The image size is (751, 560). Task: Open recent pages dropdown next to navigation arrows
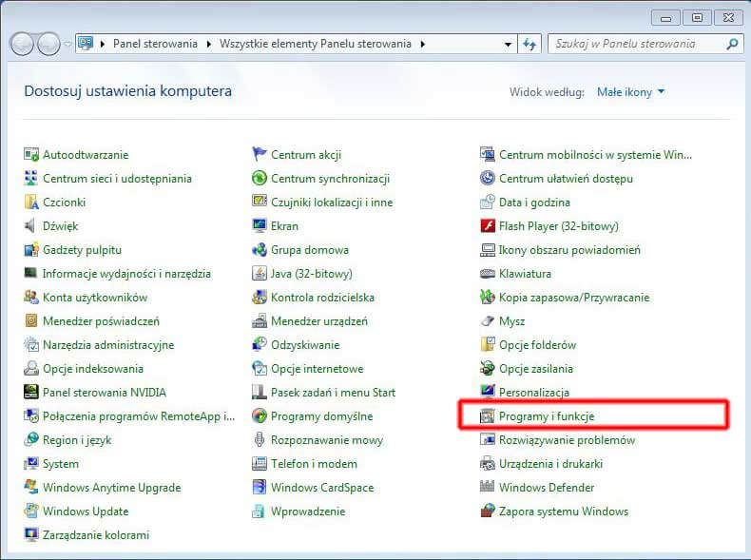click(x=67, y=44)
